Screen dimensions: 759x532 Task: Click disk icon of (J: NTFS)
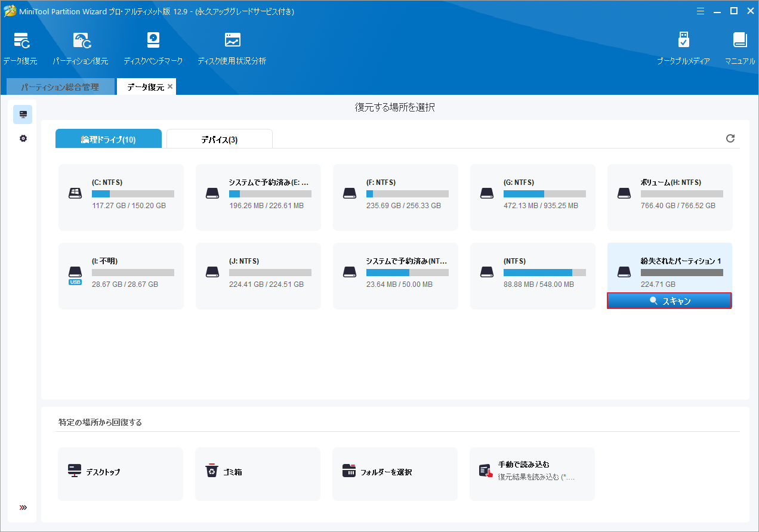coord(212,272)
